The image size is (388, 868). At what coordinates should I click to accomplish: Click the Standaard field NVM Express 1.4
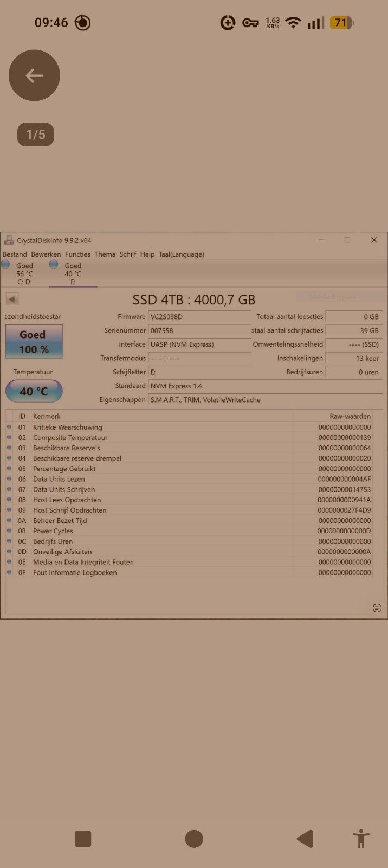pos(265,386)
